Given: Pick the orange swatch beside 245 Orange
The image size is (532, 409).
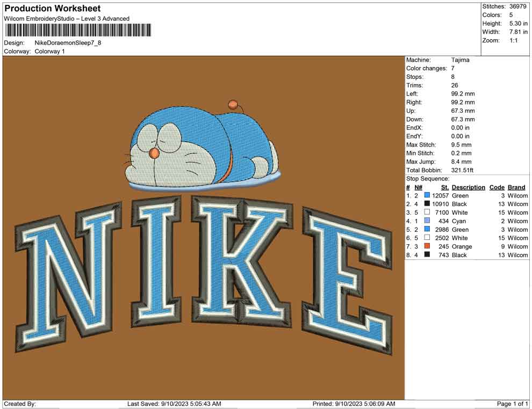Looking at the screenshot, I should [x=427, y=246].
